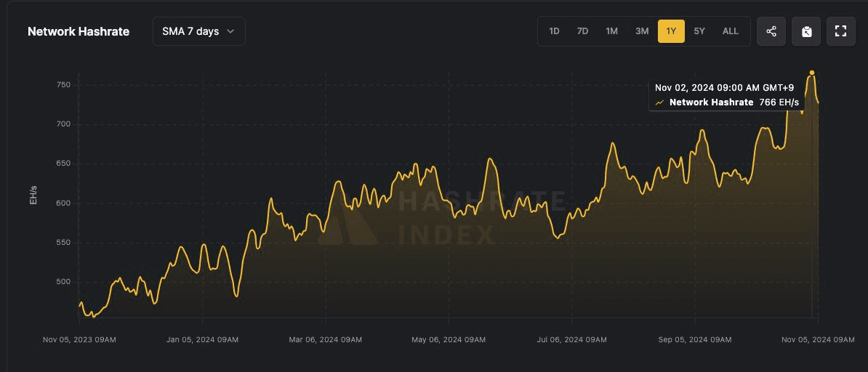Click the EH/s axis unit label

click(33, 196)
